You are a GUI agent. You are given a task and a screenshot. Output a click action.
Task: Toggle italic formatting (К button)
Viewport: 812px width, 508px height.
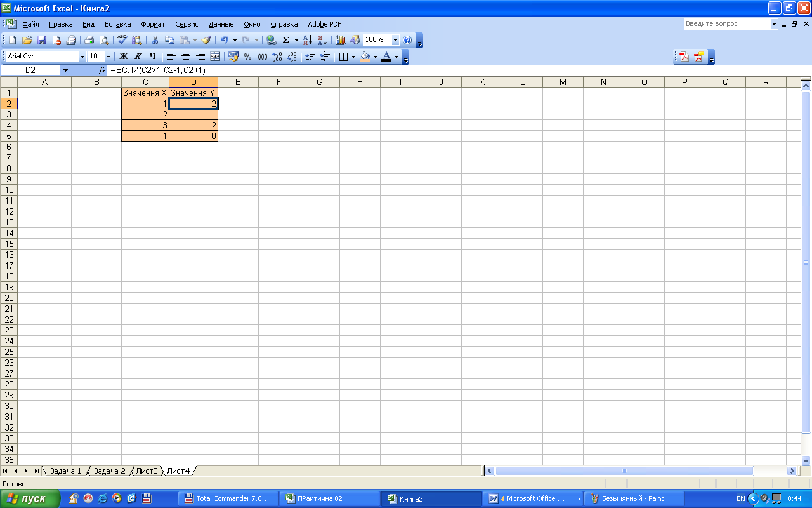click(x=138, y=57)
